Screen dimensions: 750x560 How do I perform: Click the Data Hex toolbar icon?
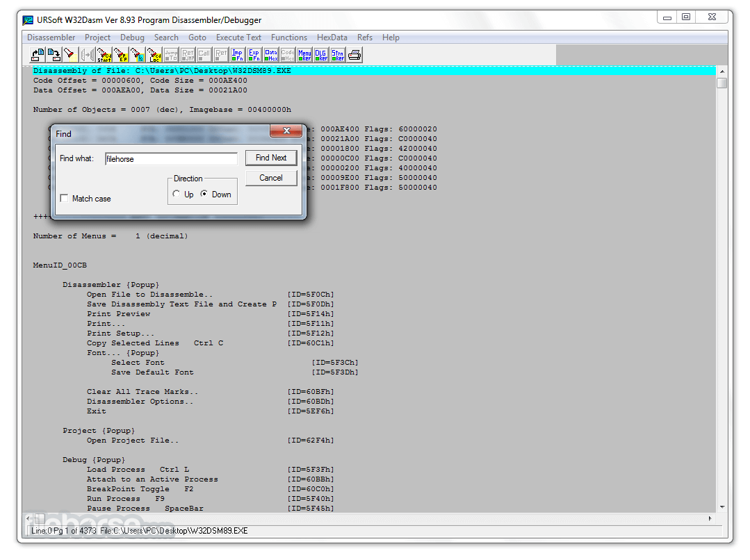click(x=271, y=55)
